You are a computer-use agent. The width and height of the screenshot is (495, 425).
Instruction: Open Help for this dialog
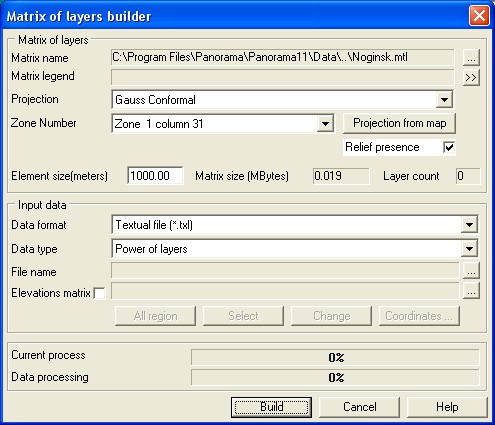[447, 407]
